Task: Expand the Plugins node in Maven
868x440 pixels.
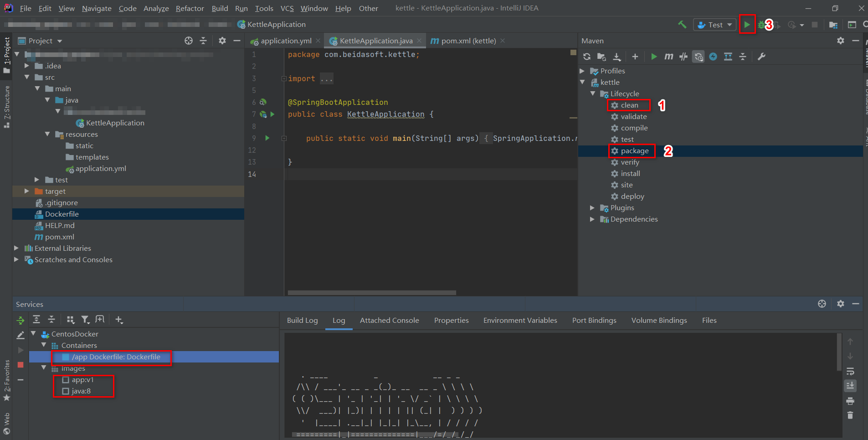Action: pyautogui.click(x=592, y=208)
